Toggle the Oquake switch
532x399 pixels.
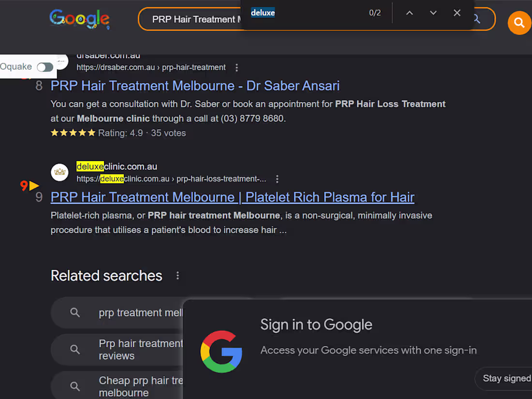pyautogui.click(x=44, y=67)
